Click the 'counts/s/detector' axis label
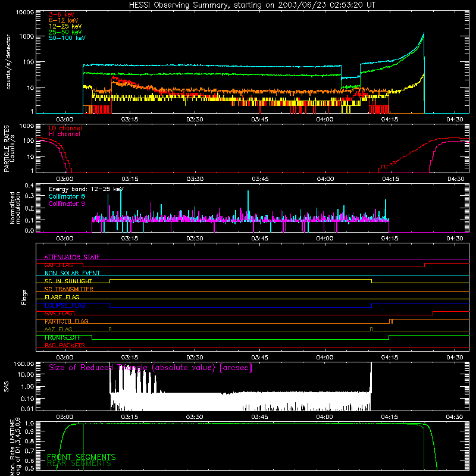 click(8, 62)
